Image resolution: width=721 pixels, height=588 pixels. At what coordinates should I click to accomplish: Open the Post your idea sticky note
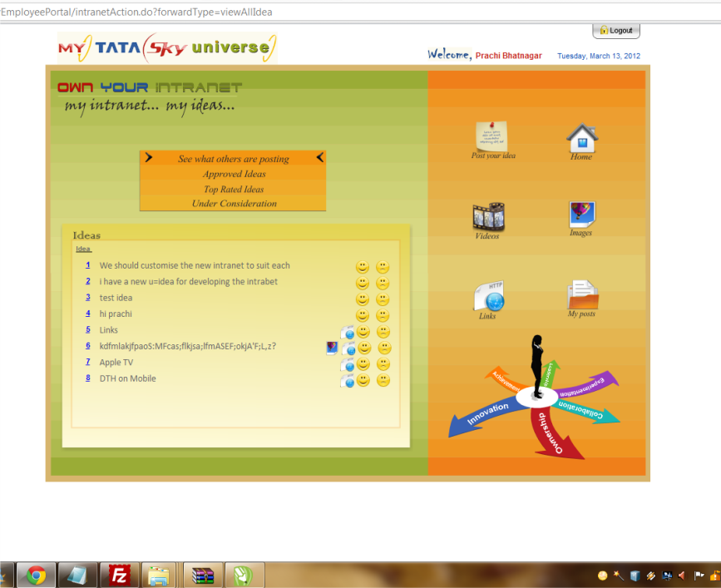coord(491,136)
